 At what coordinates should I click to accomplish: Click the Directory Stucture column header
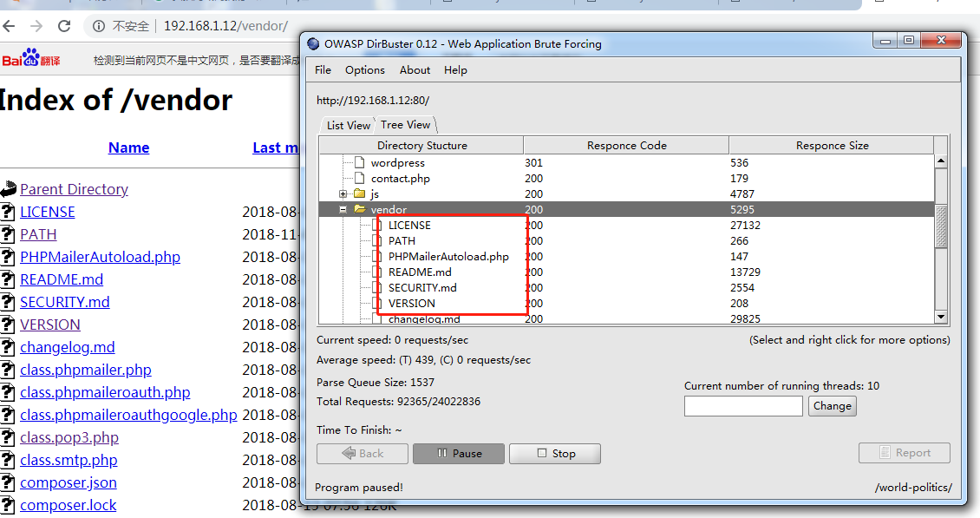[x=421, y=146]
